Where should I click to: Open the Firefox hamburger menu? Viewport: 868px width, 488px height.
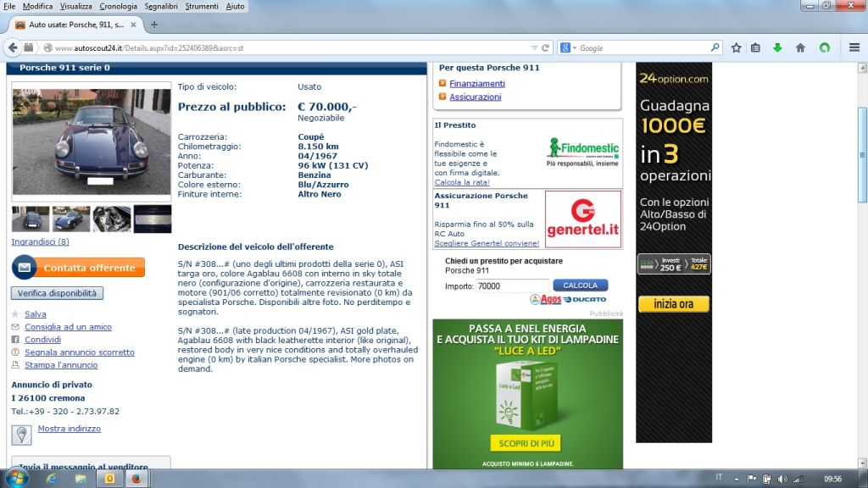click(854, 48)
